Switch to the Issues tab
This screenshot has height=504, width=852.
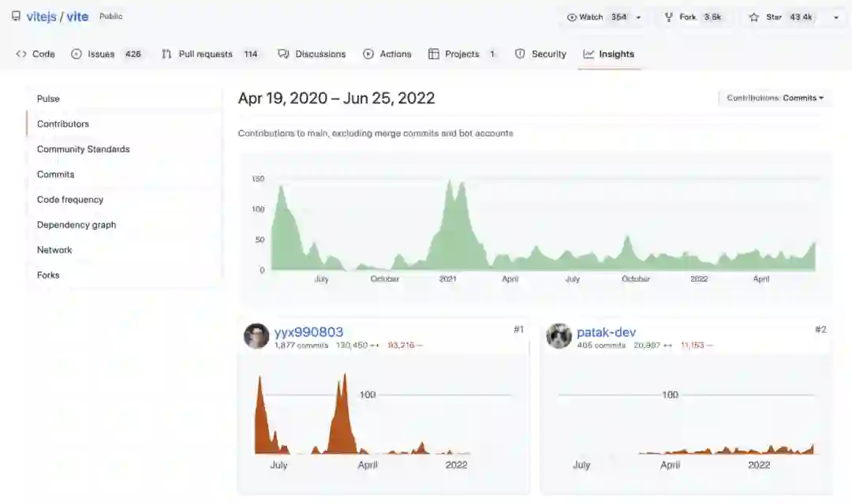tap(106, 54)
